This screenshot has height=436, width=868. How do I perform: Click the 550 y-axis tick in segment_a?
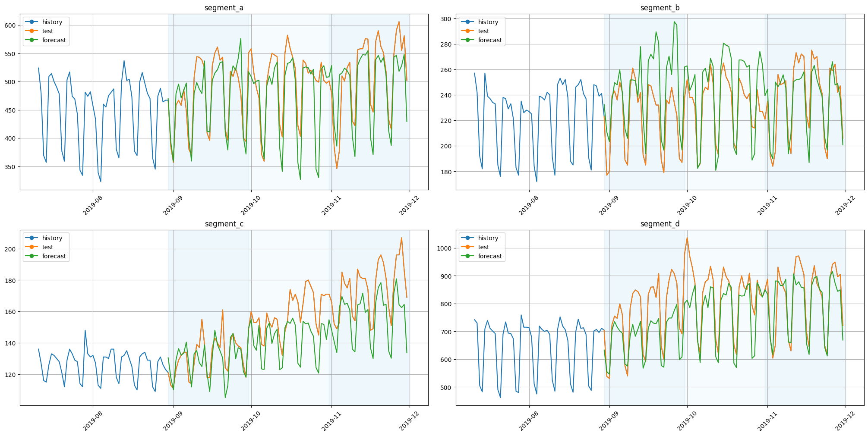10,54
